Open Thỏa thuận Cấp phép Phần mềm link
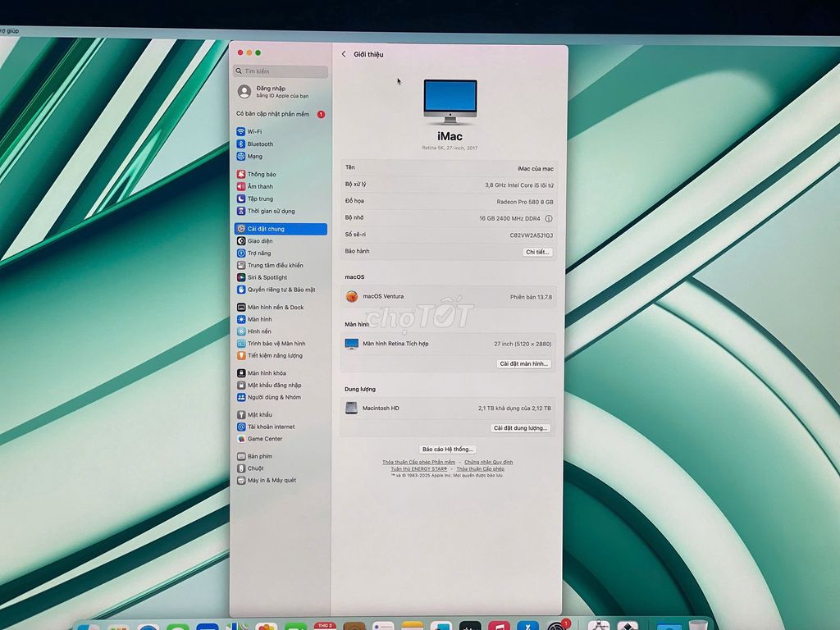This screenshot has height=630, width=840. (418, 462)
